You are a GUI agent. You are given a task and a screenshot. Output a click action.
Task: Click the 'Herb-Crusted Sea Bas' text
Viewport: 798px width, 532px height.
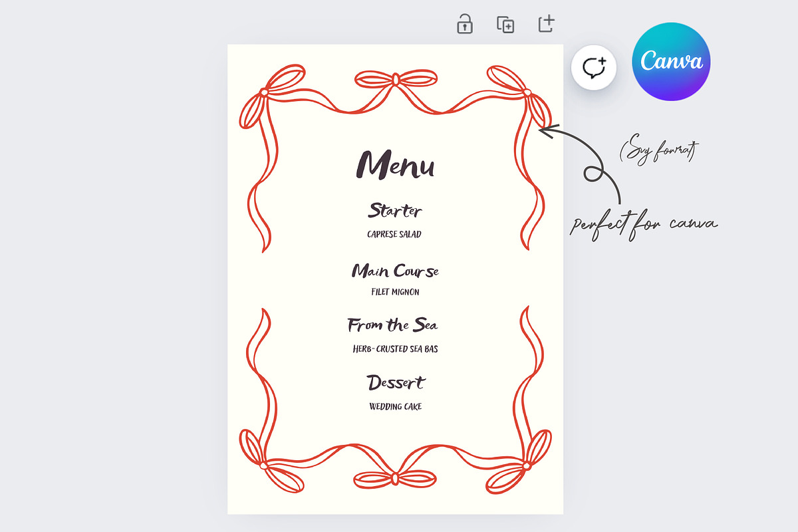pos(395,348)
